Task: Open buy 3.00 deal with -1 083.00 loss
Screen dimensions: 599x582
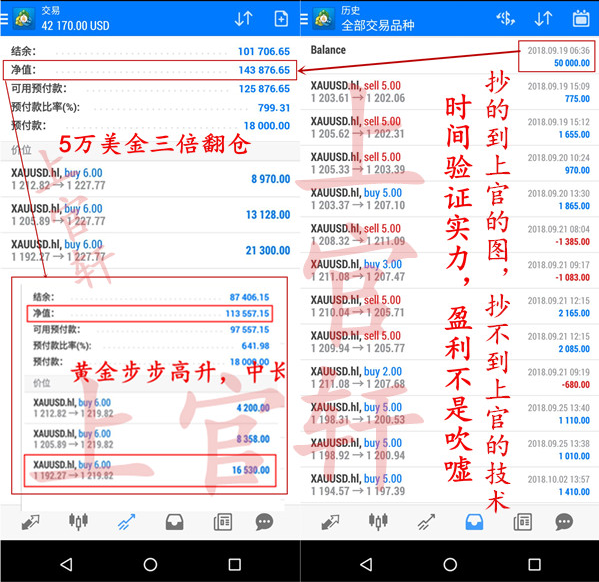Action: point(450,271)
